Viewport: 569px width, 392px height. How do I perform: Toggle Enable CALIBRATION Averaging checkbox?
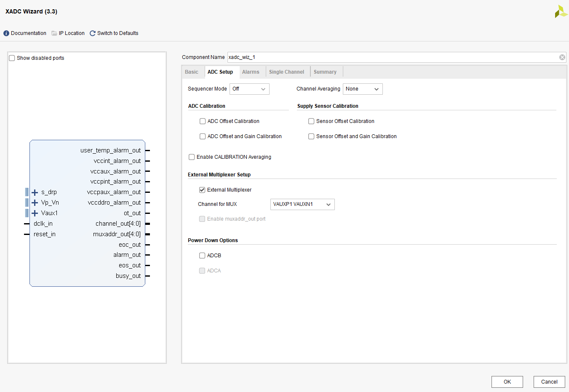(x=192, y=157)
